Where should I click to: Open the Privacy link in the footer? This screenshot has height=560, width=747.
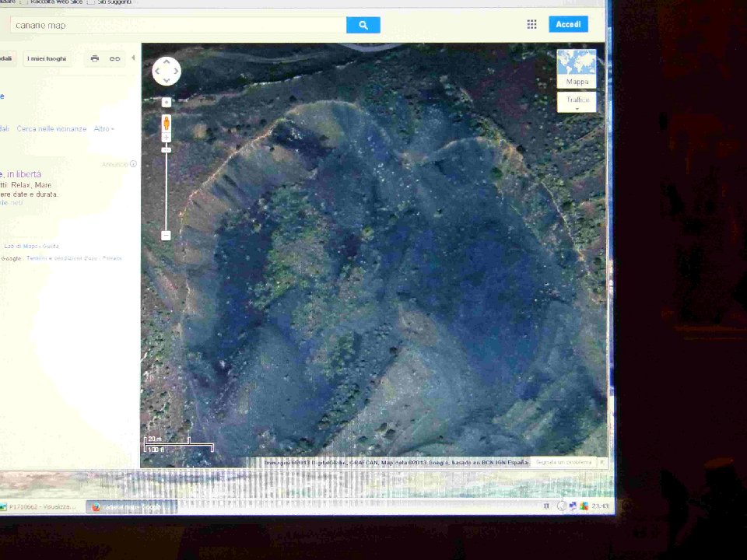tap(112, 258)
